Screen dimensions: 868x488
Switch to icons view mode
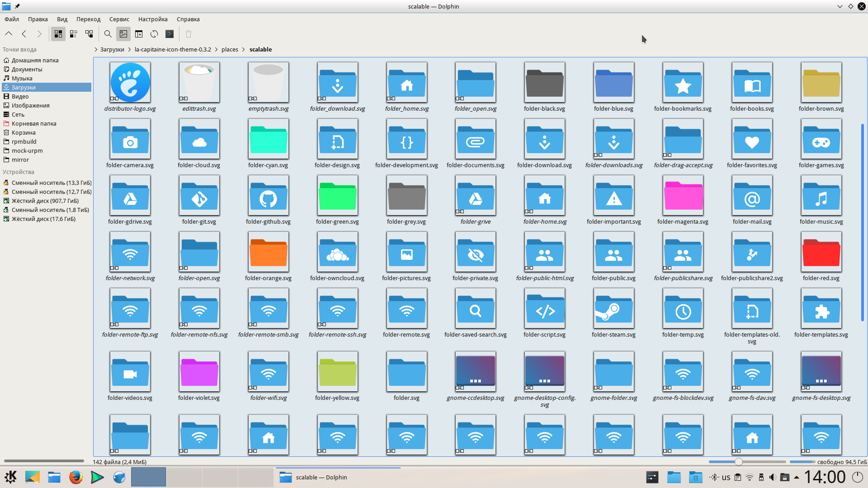point(58,34)
